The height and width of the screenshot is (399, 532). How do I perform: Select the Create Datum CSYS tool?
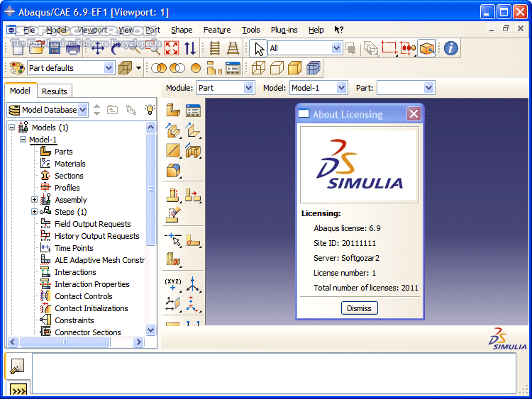point(194,304)
